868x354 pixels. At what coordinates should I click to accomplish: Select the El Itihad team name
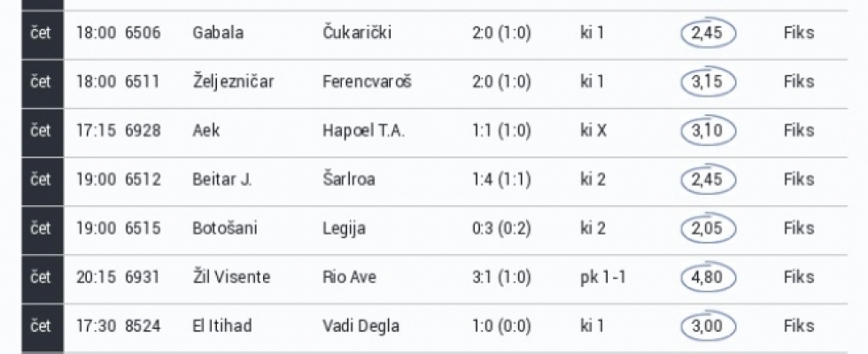point(221,326)
